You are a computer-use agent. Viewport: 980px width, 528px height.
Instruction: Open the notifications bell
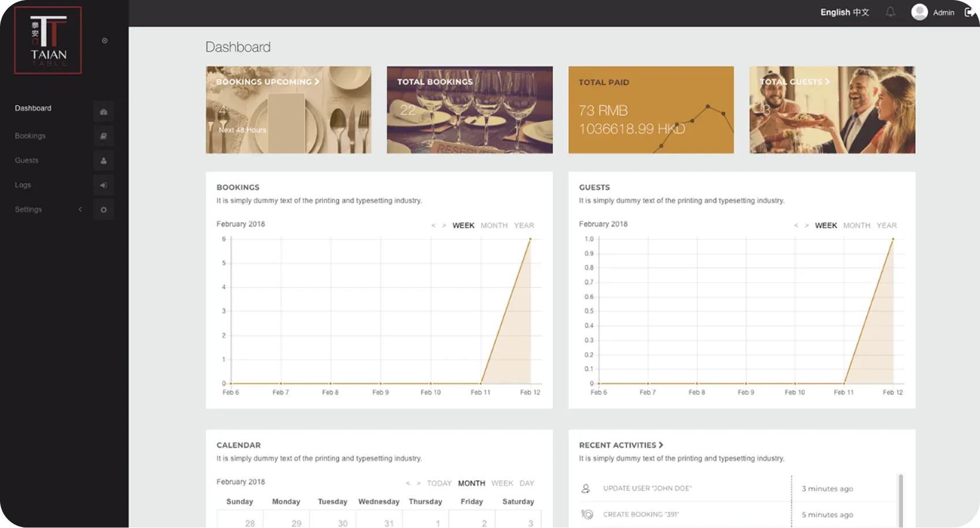890,12
